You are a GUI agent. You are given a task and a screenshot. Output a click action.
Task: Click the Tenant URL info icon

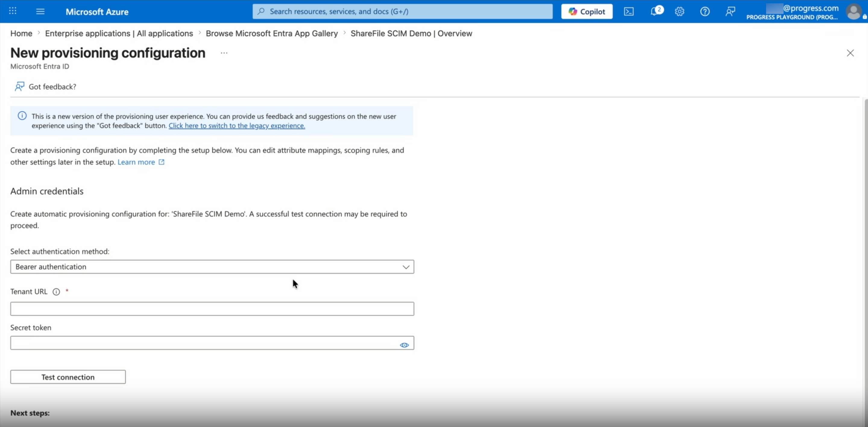pos(56,292)
